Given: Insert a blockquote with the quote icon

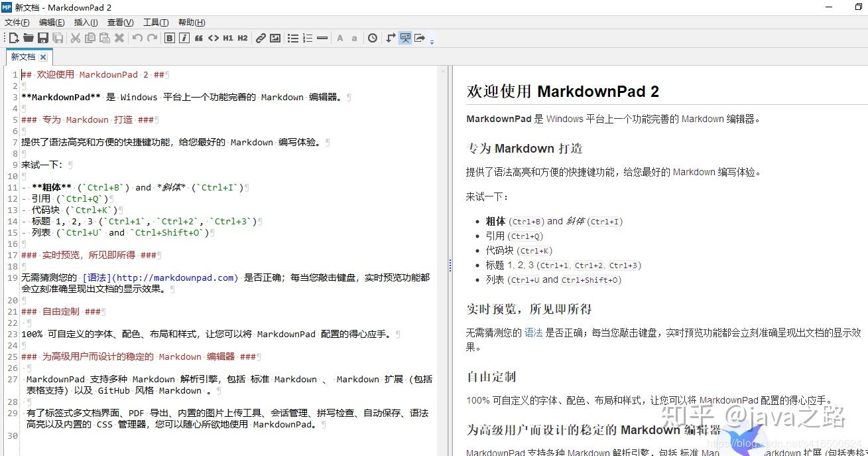Looking at the screenshot, I should pyautogui.click(x=199, y=38).
